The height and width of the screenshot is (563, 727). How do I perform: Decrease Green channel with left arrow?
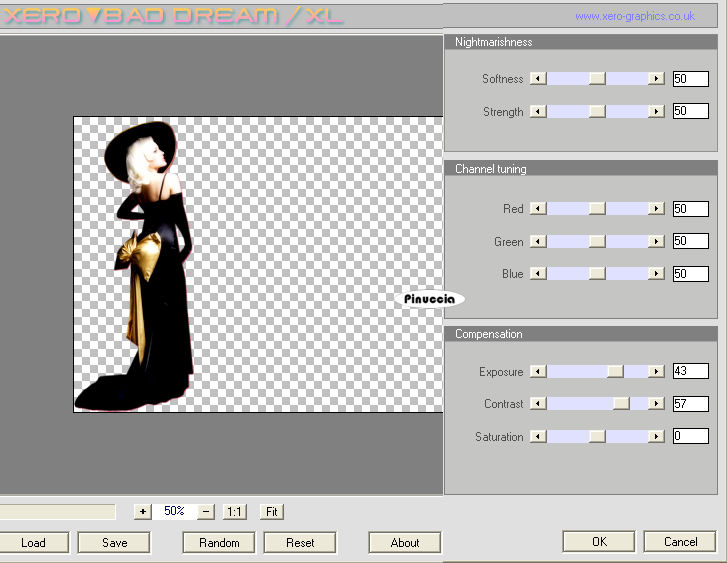coord(538,241)
